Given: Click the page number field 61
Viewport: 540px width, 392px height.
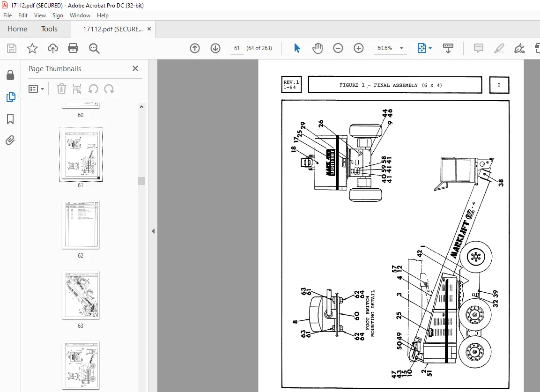Looking at the screenshot, I should click(x=237, y=48).
